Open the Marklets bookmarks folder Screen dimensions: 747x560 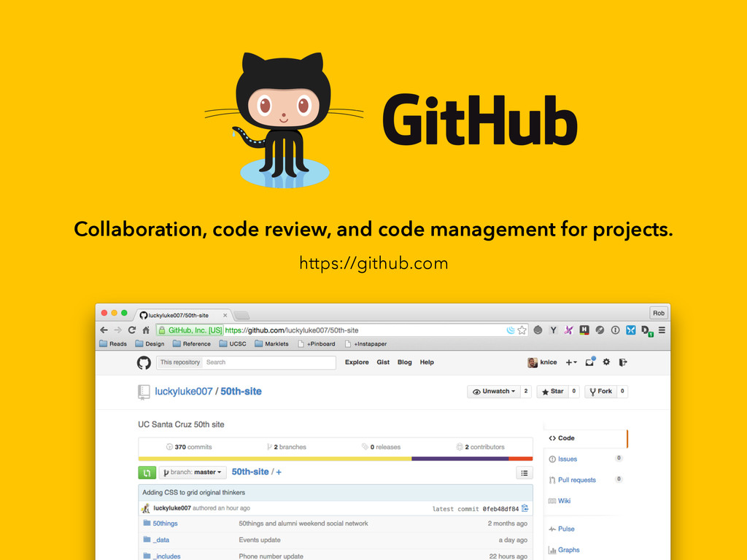pyautogui.click(x=271, y=344)
